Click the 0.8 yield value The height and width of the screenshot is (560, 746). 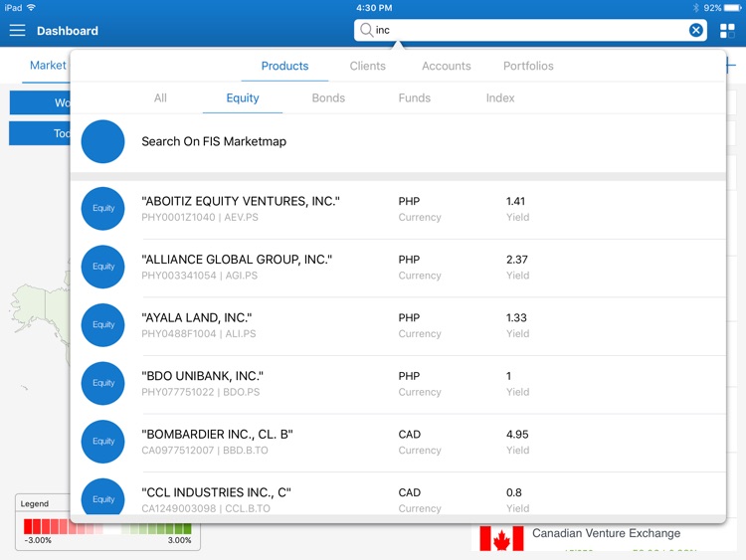[514, 492]
